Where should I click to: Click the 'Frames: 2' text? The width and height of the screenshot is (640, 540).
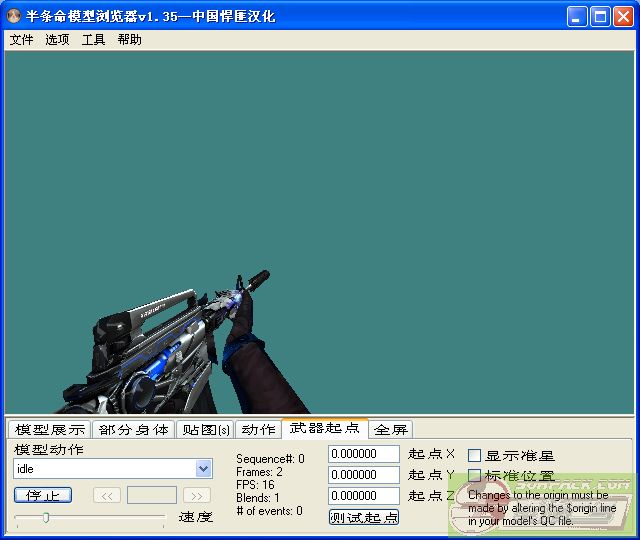pos(259,472)
